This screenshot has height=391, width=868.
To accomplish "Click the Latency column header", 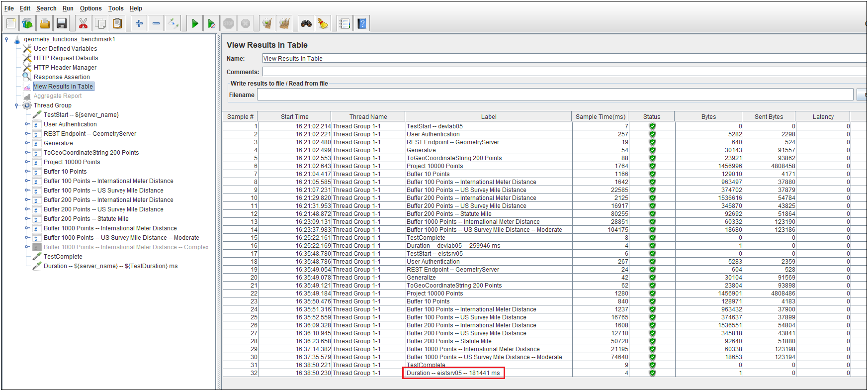I will coord(823,117).
